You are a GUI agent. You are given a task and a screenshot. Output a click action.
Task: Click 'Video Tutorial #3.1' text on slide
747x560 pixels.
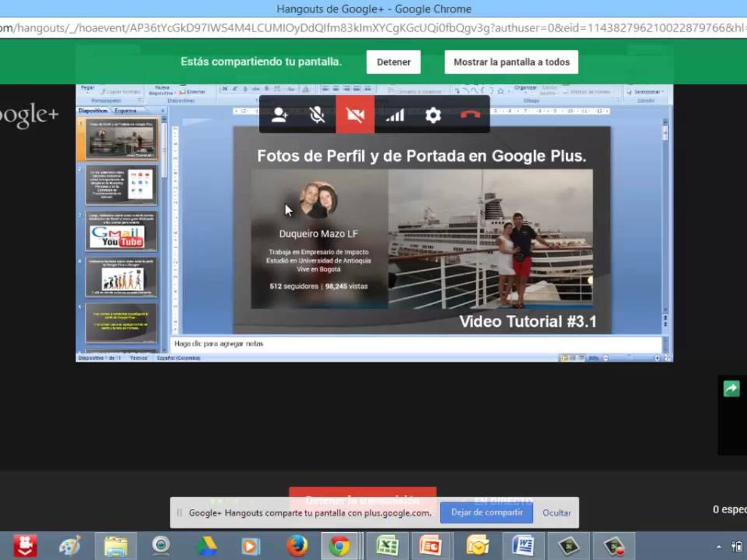coord(528,322)
